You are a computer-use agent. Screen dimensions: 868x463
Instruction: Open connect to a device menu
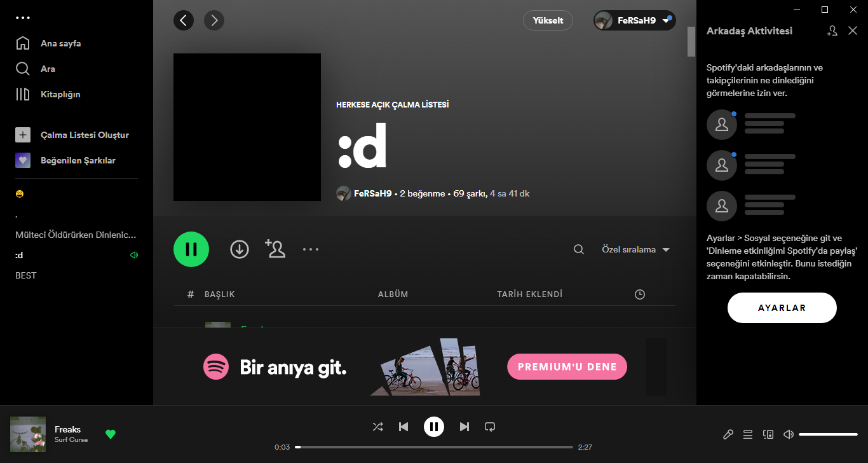pyautogui.click(x=768, y=434)
